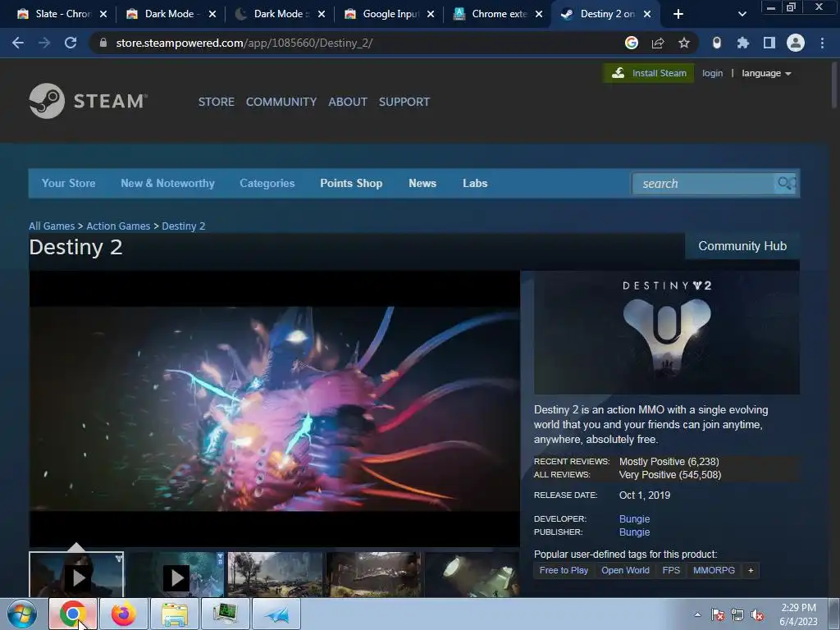Go back using browser back arrow
Image resolution: width=840 pixels, height=630 pixels.
[x=18, y=43]
